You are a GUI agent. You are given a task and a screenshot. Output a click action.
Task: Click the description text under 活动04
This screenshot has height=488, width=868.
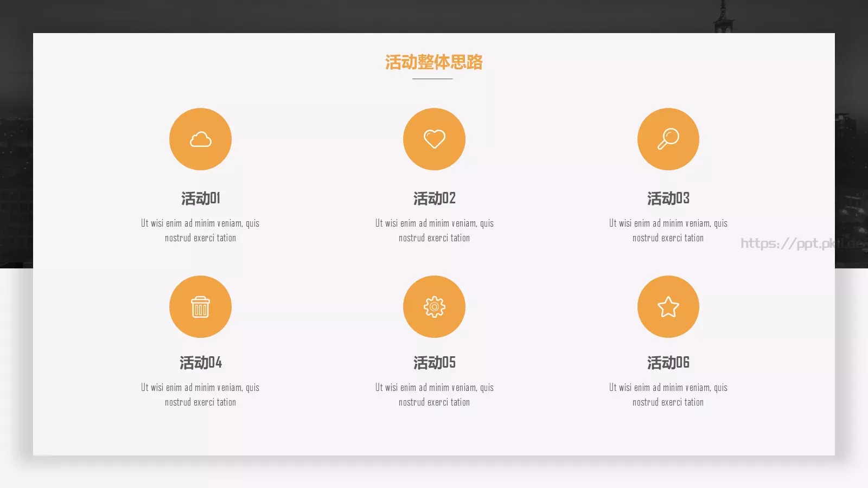coord(200,395)
